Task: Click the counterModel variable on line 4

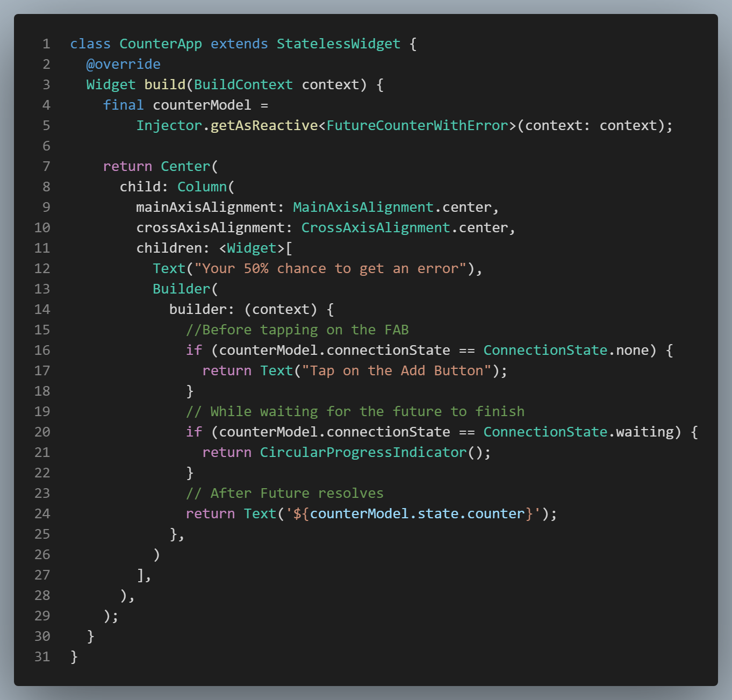Action: [202, 105]
